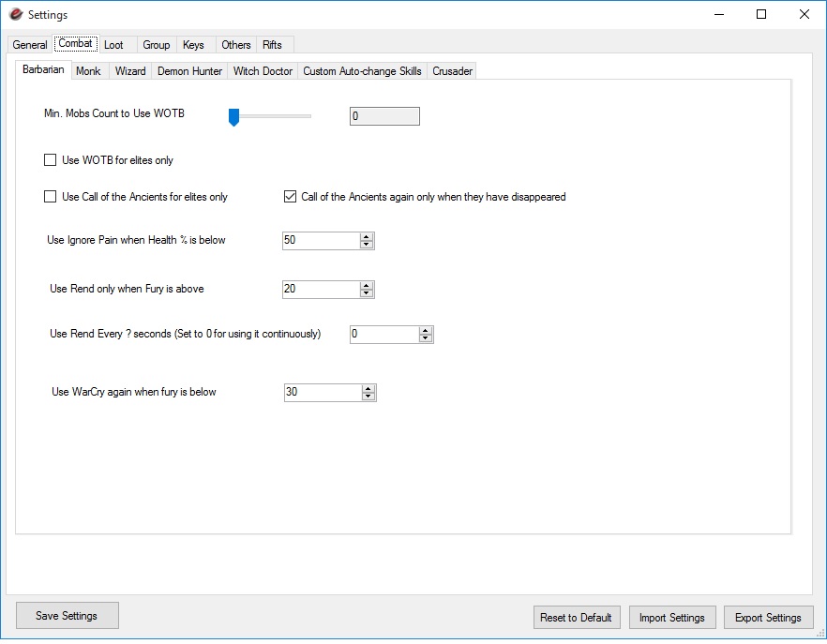
Task: Decrease the Rend fury above value
Action: (x=367, y=293)
